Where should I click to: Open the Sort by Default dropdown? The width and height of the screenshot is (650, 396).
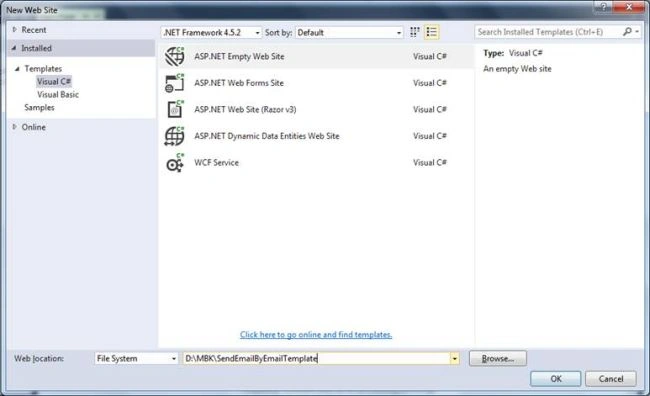[349, 32]
